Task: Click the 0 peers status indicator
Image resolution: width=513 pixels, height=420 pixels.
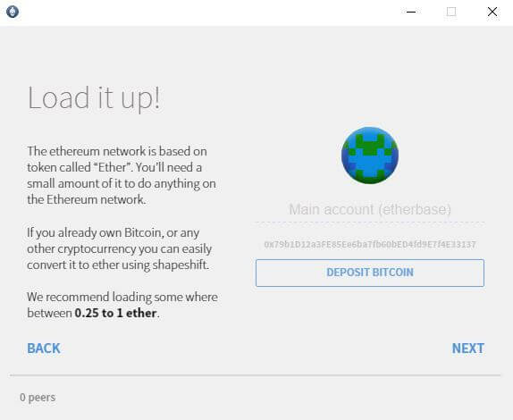Action: coord(38,398)
